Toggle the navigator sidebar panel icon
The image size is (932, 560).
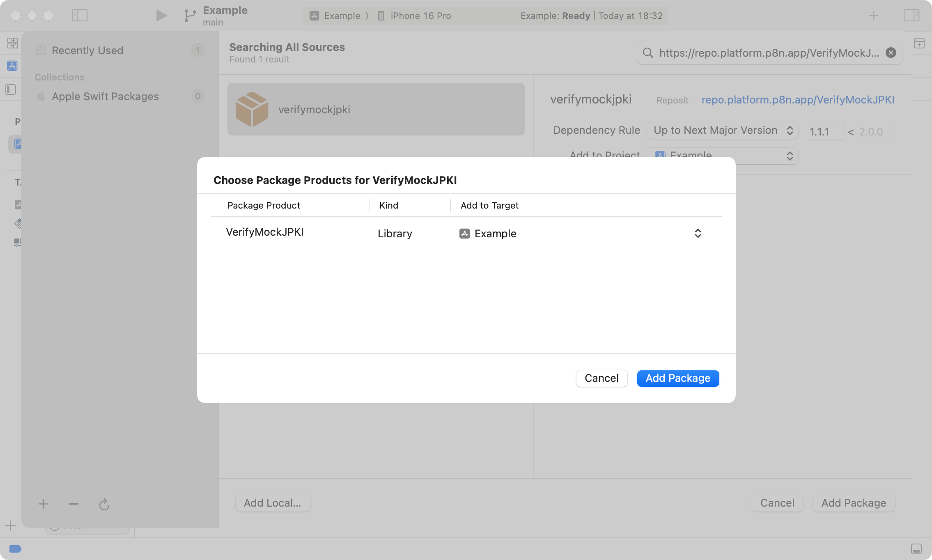click(80, 16)
